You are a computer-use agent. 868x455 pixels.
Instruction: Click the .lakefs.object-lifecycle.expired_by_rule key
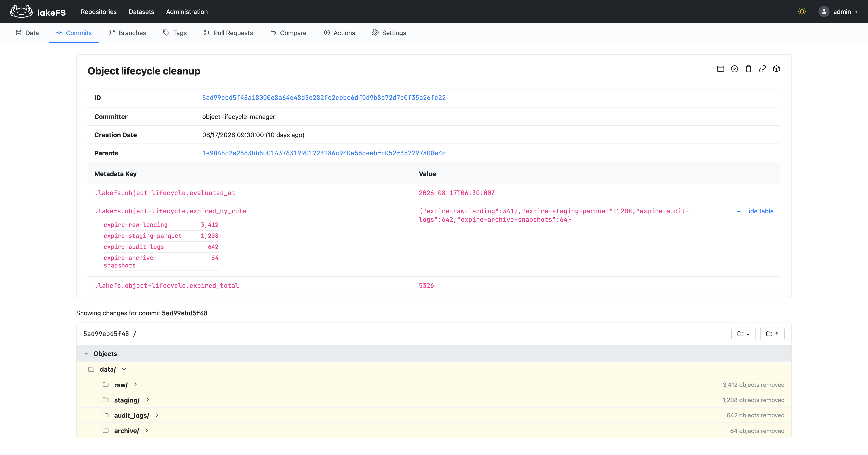coord(170,211)
